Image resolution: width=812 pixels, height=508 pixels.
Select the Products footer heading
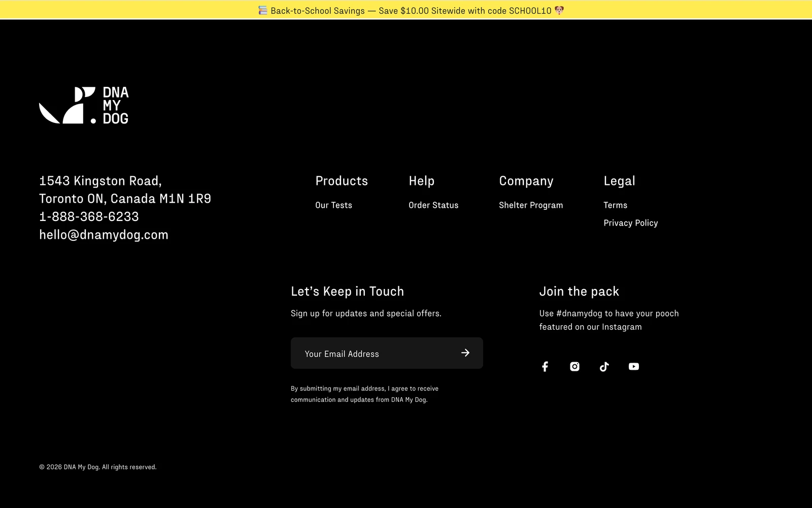coord(342,181)
